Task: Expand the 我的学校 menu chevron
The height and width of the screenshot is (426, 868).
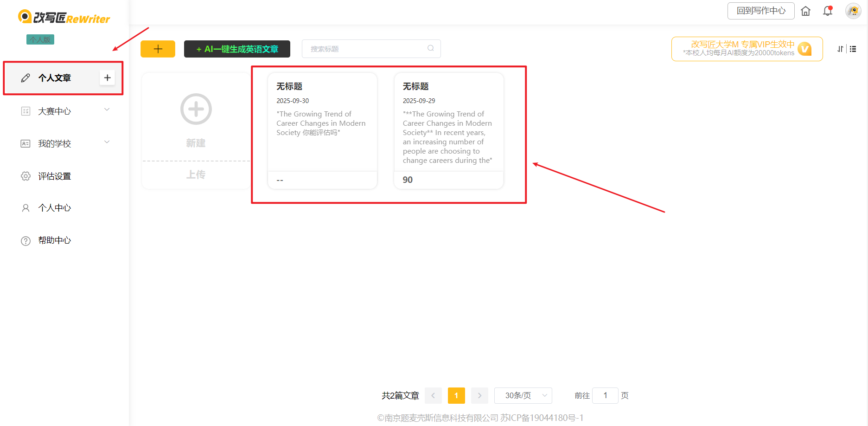Action: click(107, 142)
